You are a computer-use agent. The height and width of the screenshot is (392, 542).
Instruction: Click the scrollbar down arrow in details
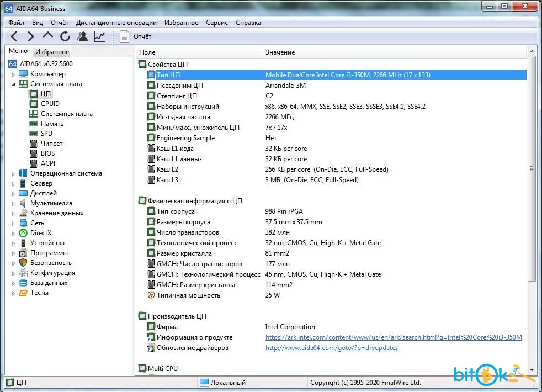[x=532, y=370]
